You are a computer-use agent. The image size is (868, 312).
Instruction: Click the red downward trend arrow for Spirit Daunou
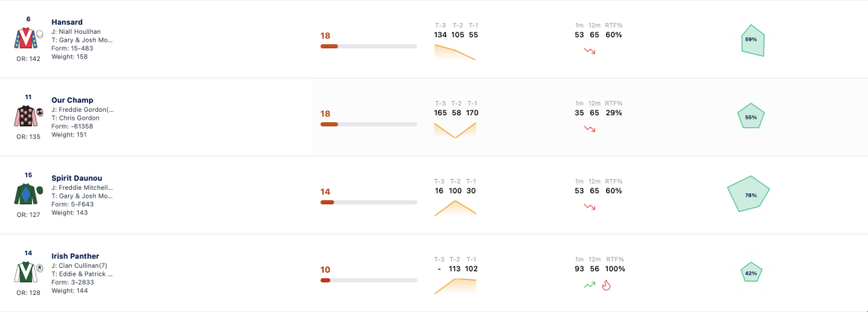[x=590, y=207]
